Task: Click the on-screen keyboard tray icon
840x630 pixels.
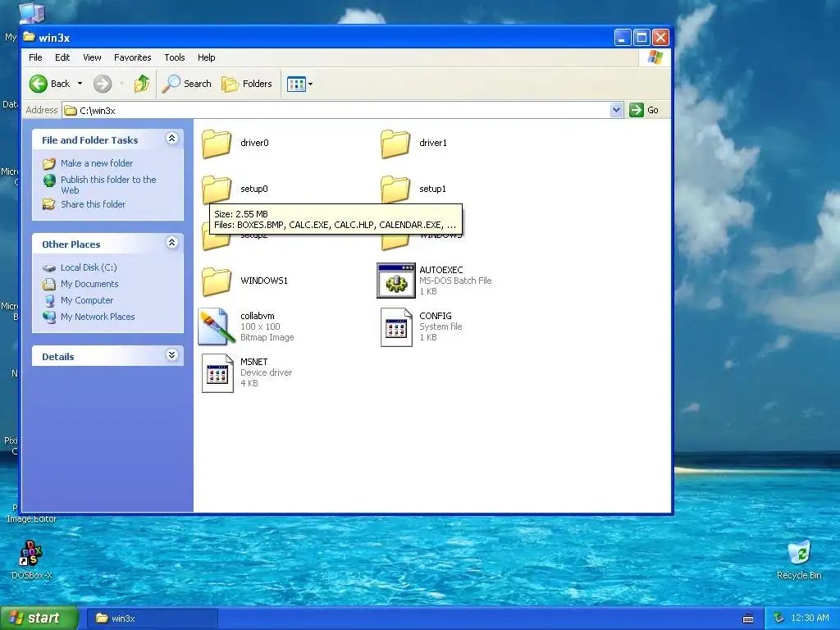Action: [748, 619]
